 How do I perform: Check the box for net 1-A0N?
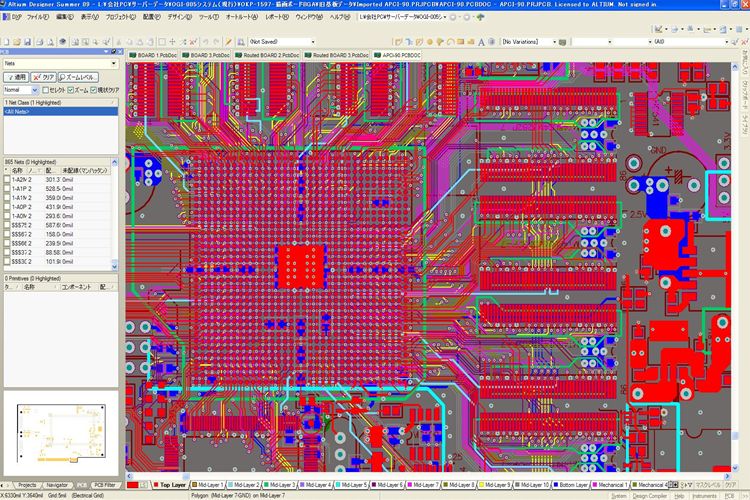(x=7, y=216)
